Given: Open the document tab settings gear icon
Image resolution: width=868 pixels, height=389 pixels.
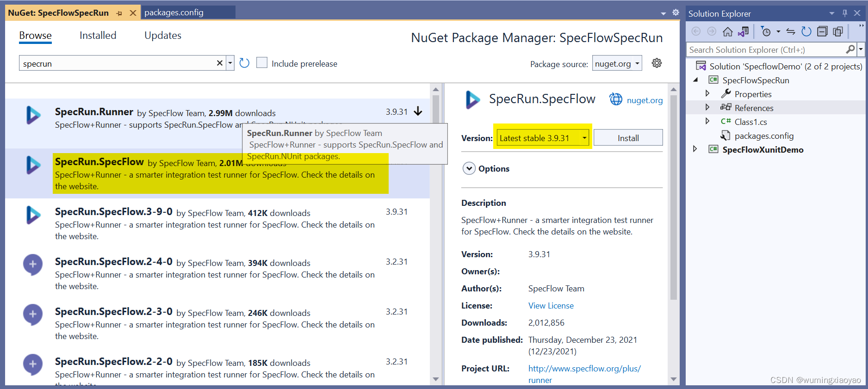Looking at the screenshot, I should (x=676, y=12).
